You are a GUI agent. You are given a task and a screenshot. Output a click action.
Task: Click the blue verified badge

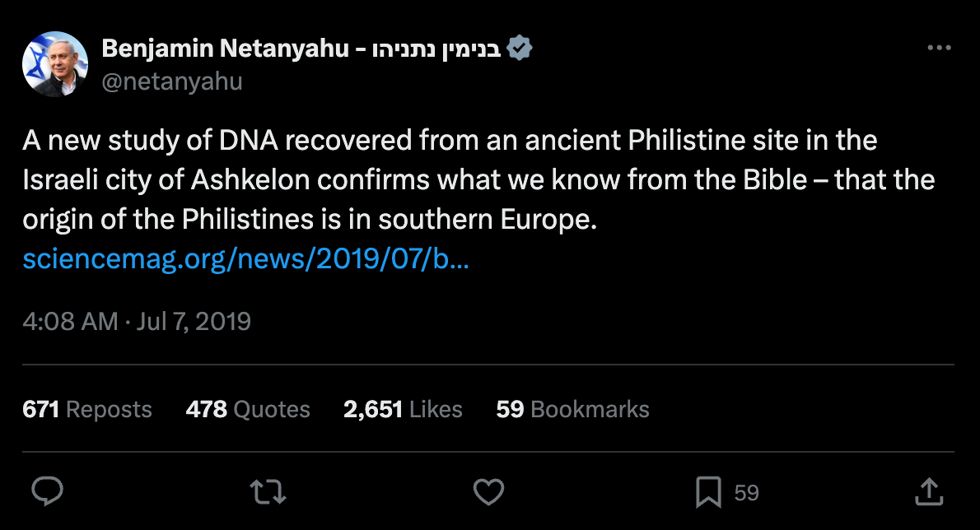tap(521, 48)
